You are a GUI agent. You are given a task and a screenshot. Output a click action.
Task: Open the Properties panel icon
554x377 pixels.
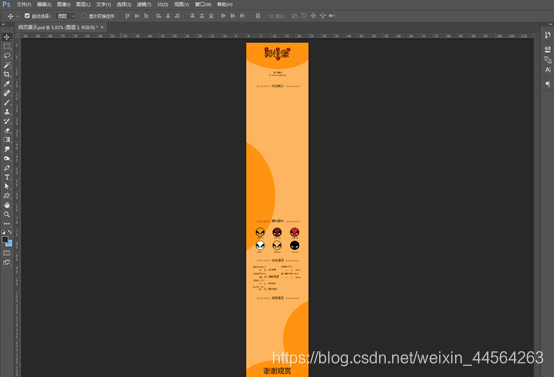click(x=548, y=49)
